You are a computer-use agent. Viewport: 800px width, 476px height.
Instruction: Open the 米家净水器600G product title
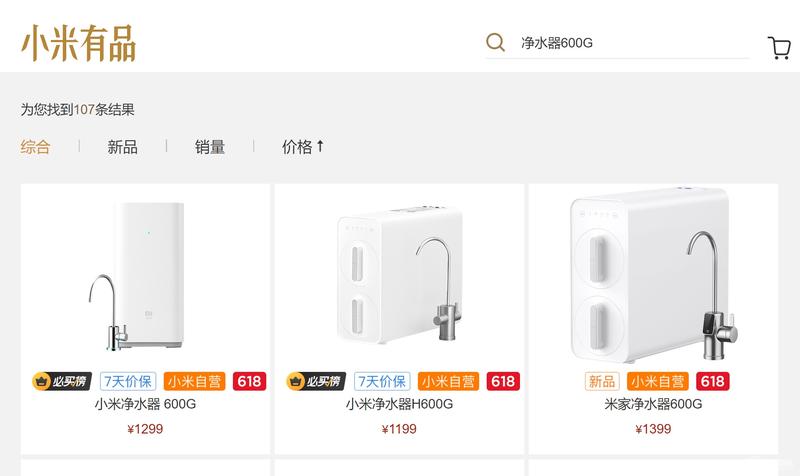point(653,404)
